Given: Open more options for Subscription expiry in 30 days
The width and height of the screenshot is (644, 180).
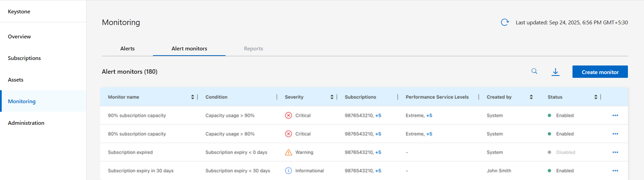Looking at the screenshot, I should tap(615, 171).
